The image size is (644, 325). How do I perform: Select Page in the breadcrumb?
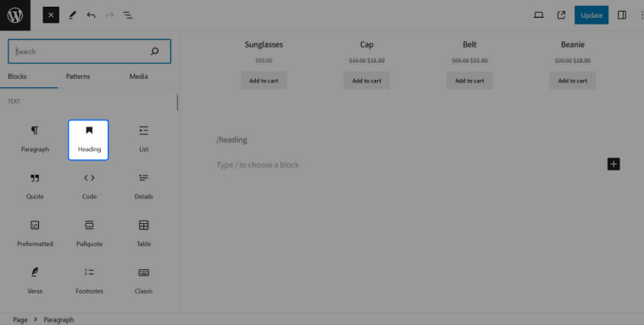pyautogui.click(x=20, y=320)
